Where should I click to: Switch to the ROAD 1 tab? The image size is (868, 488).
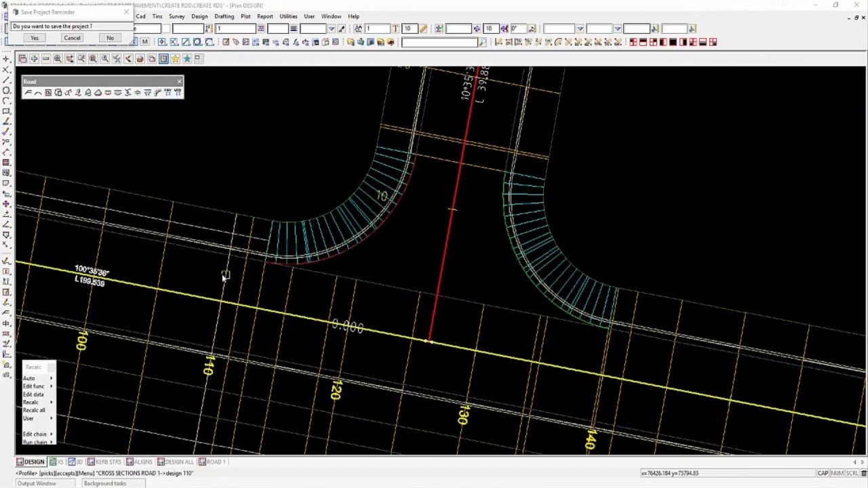(x=212, y=462)
